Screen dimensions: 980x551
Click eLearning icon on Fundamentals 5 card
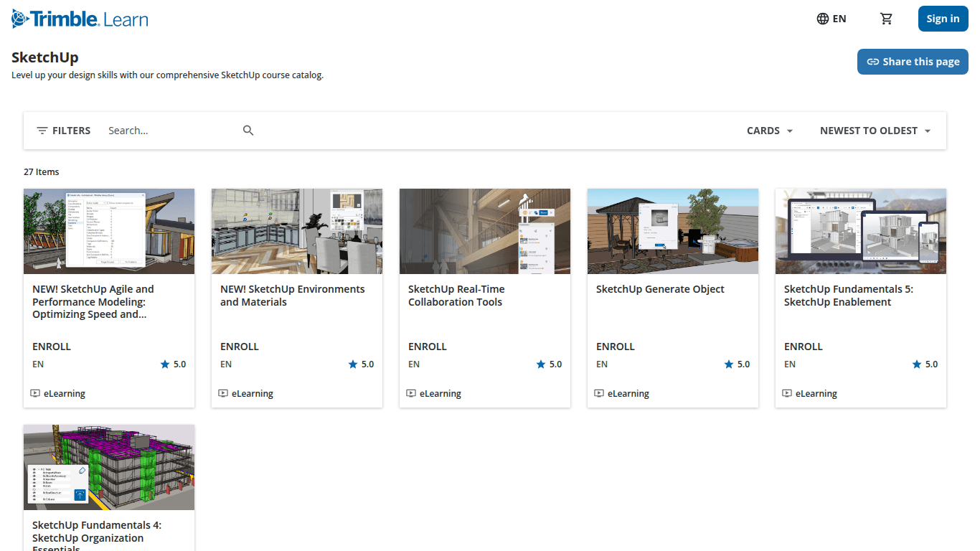coord(787,393)
